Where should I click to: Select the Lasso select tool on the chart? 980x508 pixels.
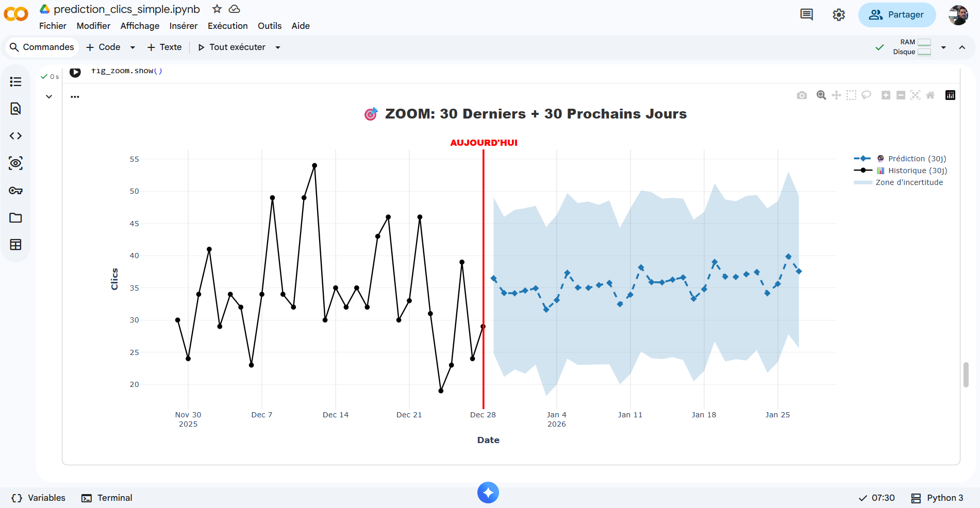click(x=866, y=95)
